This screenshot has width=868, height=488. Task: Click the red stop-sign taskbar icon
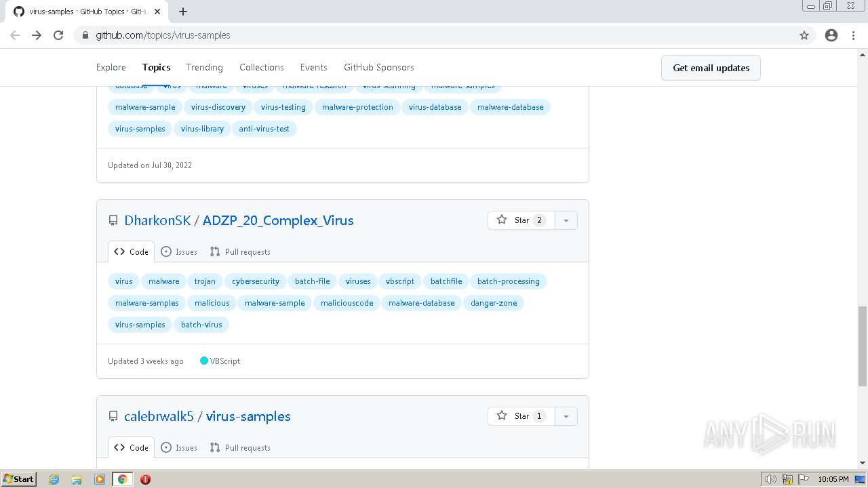click(x=145, y=479)
